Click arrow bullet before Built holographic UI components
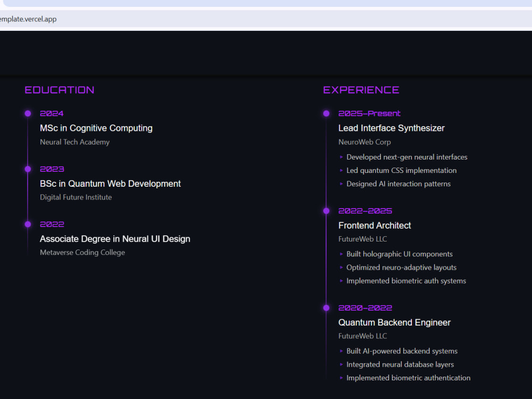 pyautogui.click(x=342, y=254)
